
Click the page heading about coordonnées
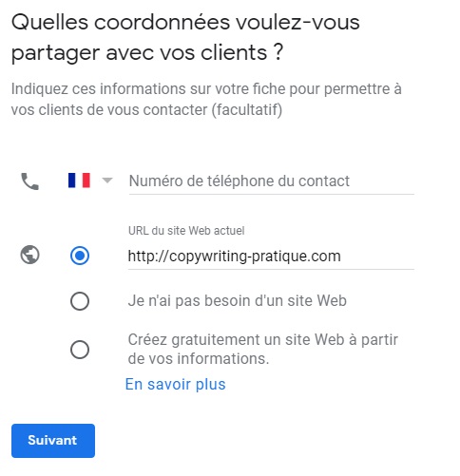click(185, 38)
